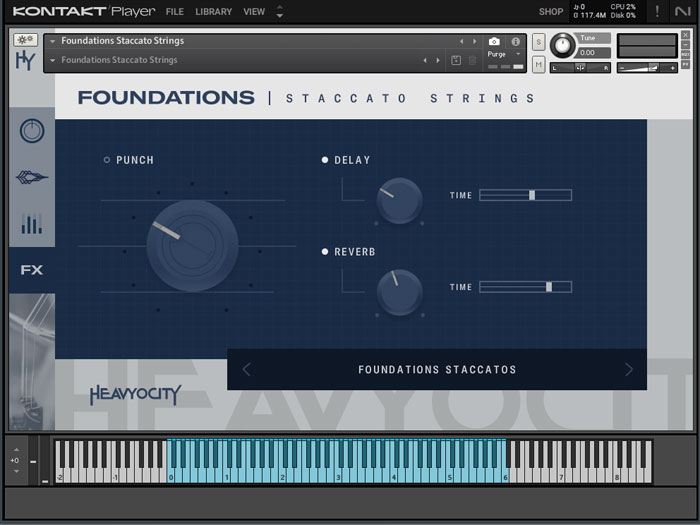Go to previous instrument with left arrow
The image size is (700, 525).
pos(461,42)
